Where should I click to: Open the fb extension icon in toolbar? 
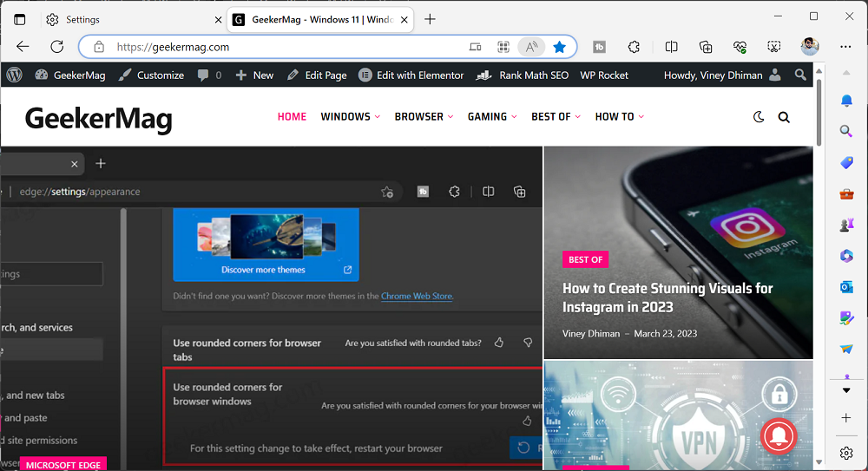[599, 47]
